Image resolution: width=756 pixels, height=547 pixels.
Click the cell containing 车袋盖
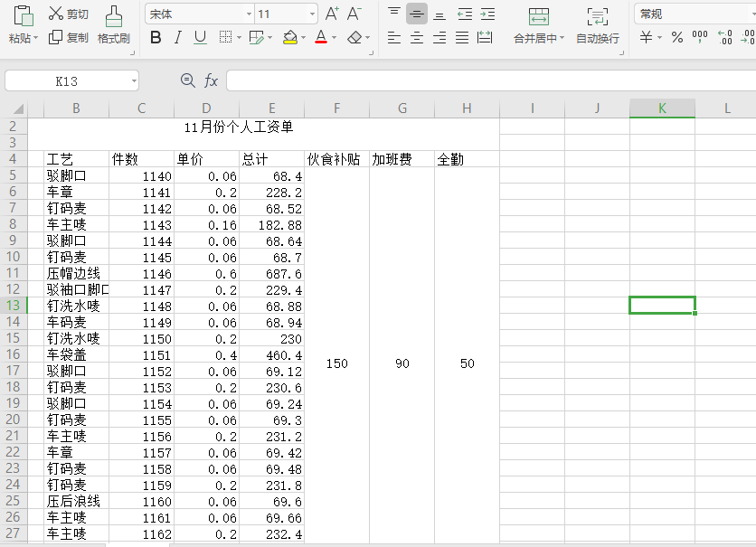[x=76, y=354]
